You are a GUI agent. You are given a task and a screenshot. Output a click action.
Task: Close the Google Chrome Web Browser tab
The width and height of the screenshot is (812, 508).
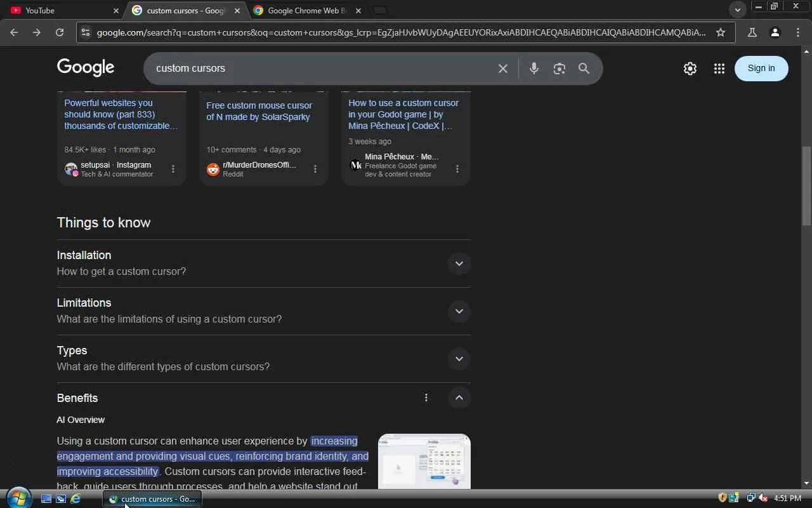(358, 10)
